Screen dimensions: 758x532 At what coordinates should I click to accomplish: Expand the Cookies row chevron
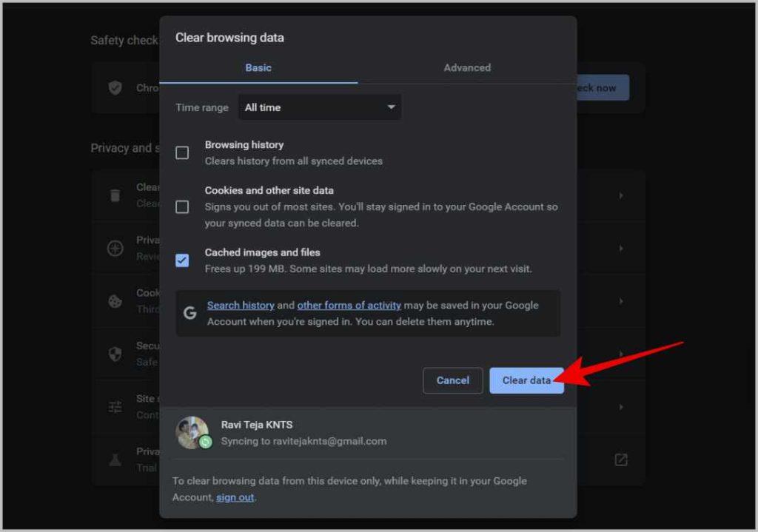click(x=621, y=301)
